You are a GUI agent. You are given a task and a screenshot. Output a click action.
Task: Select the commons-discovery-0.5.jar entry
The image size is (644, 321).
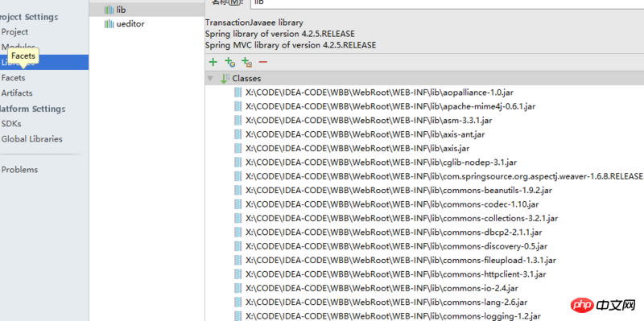coord(396,246)
